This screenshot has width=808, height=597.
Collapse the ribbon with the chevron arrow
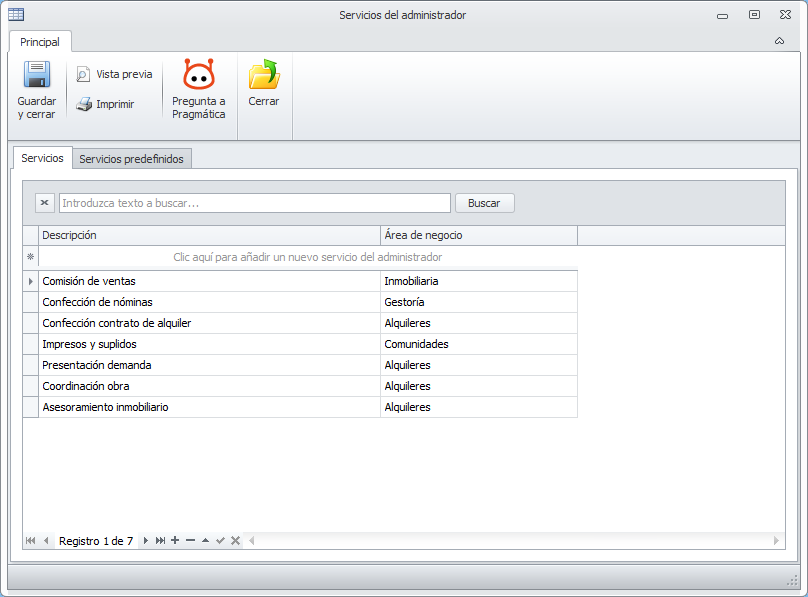click(779, 41)
